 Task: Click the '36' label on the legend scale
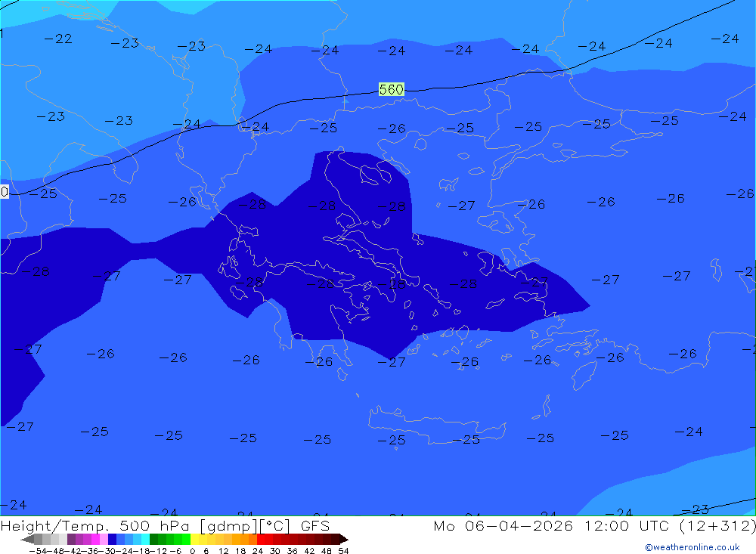[292, 551]
